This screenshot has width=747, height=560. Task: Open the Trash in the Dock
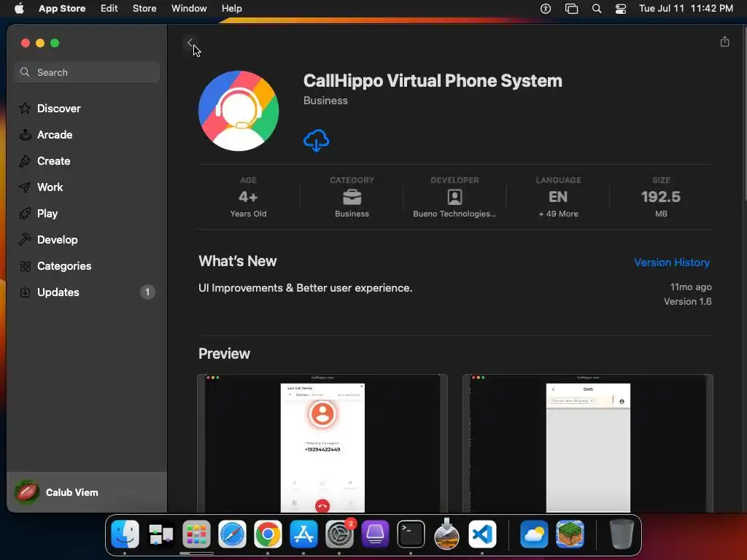point(622,534)
